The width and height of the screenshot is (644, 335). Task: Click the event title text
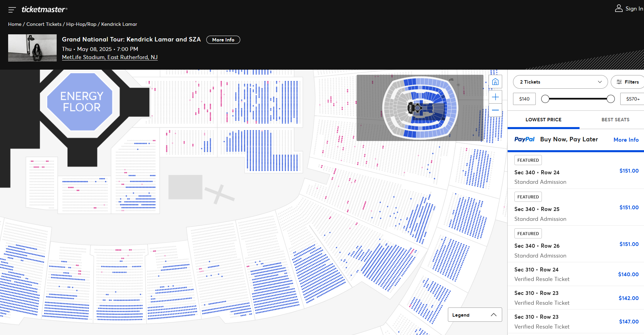point(131,39)
